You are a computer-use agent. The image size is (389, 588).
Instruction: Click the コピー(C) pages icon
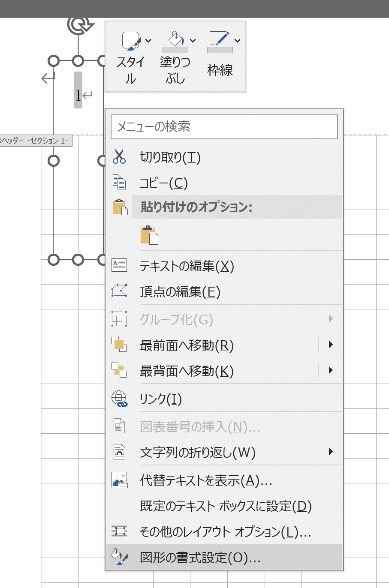pyautogui.click(x=119, y=182)
